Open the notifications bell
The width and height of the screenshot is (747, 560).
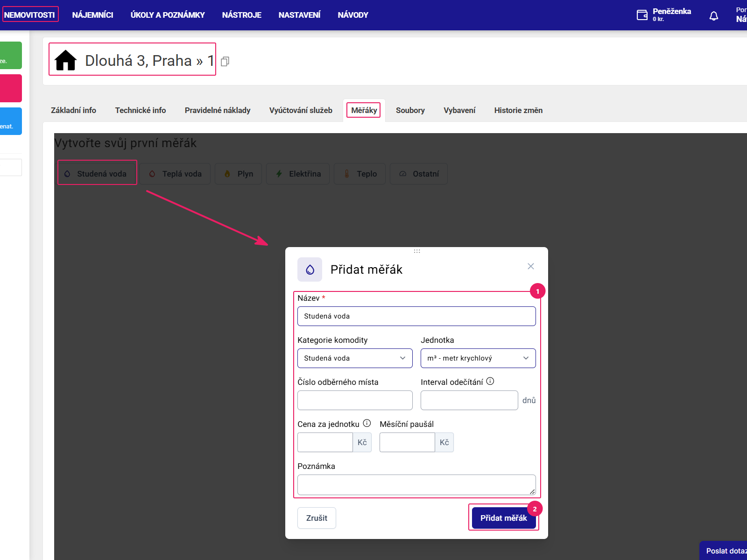[714, 16]
